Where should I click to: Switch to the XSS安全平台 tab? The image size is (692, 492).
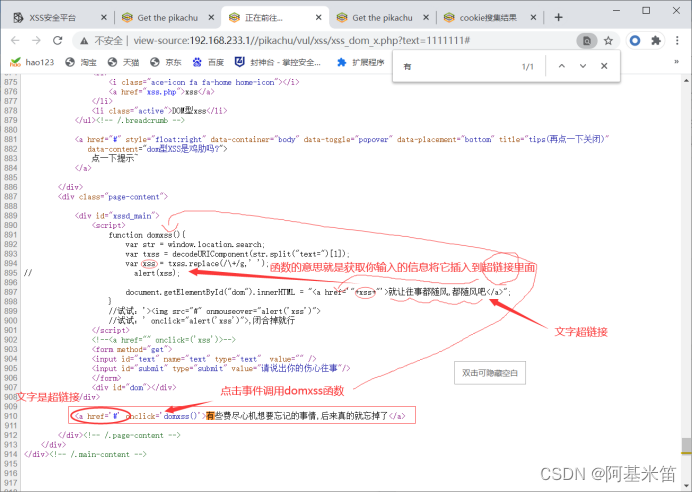53,18
